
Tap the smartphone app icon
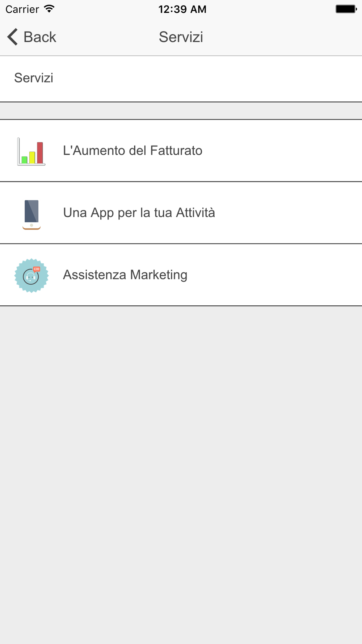[x=31, y=214]
